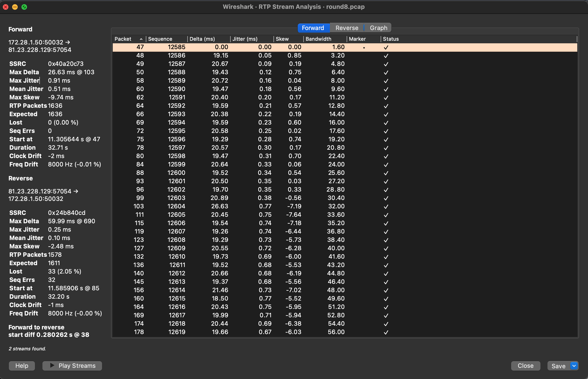Select the Forward tab

[313, 28]
